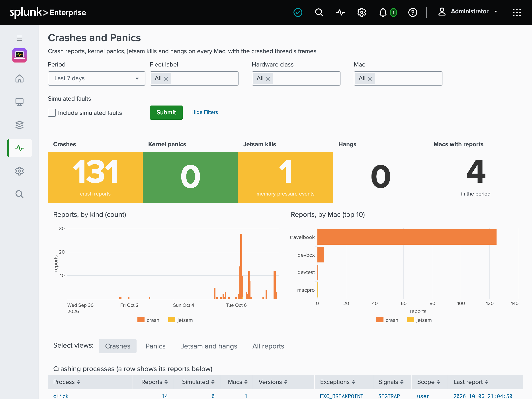The image size is (532, 399).
Task: Toggle the sidebar hamburger menu
Action: point(20,38)
